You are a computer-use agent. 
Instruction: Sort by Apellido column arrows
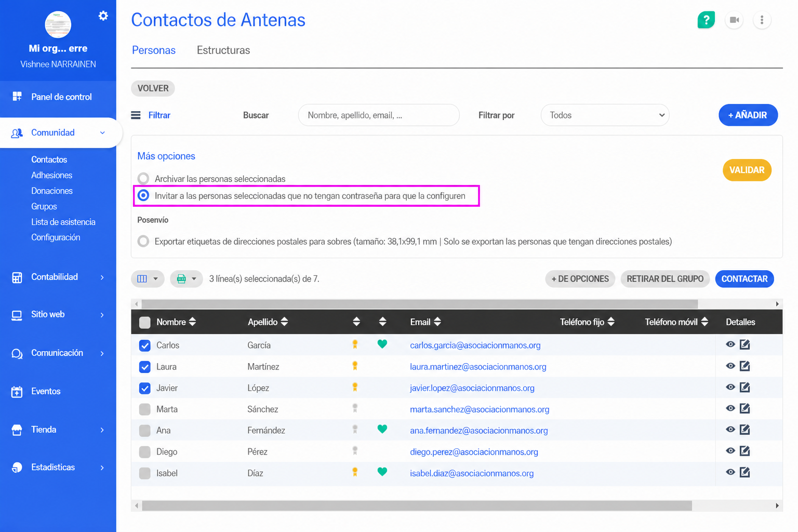pyautogui.click(x=284, y=322)
